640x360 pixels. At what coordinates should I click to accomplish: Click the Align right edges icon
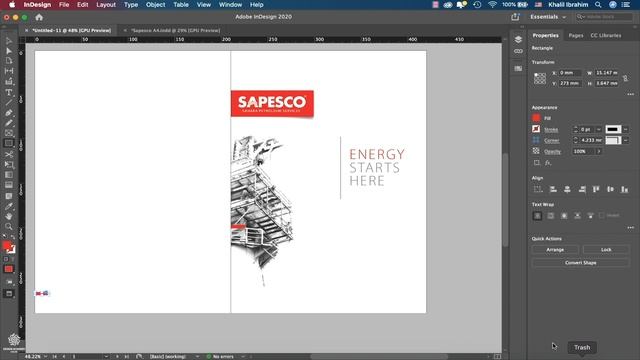tap(582, 189)
